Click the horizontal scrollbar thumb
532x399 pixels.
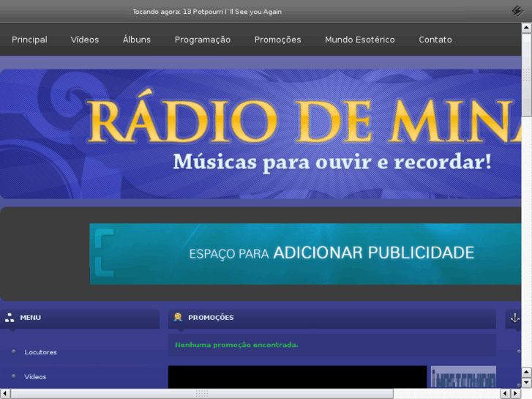coord(202,394)
